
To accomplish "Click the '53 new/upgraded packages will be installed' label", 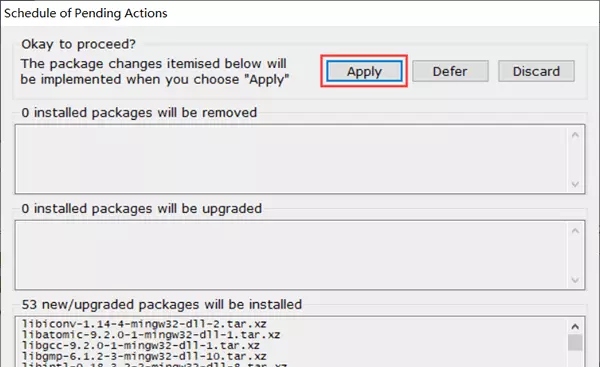I will [161, 305].
